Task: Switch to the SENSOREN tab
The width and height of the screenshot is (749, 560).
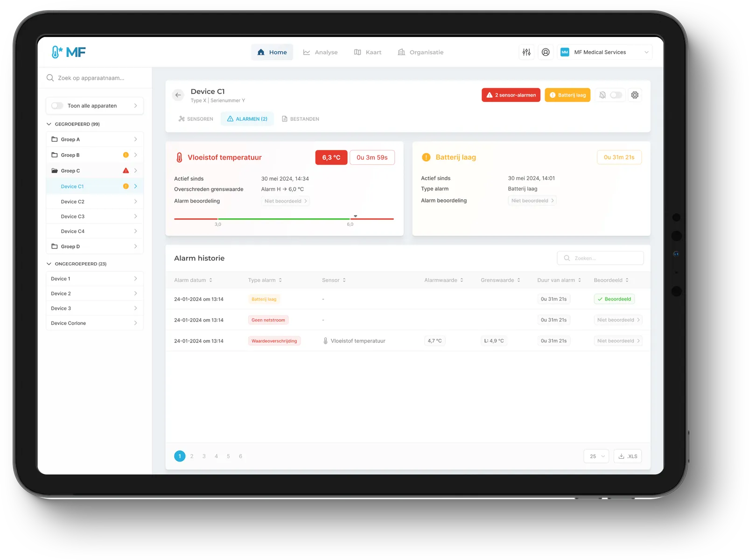Action: tap(196, 119)
